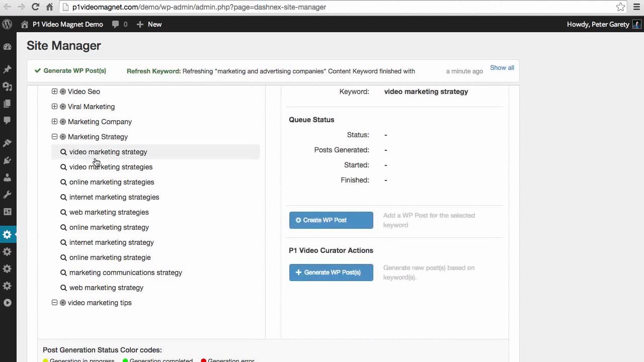This screenshot has width=644, height=362.
Task: Click the Refresh Keyword notification label
Action: [153, 71]
